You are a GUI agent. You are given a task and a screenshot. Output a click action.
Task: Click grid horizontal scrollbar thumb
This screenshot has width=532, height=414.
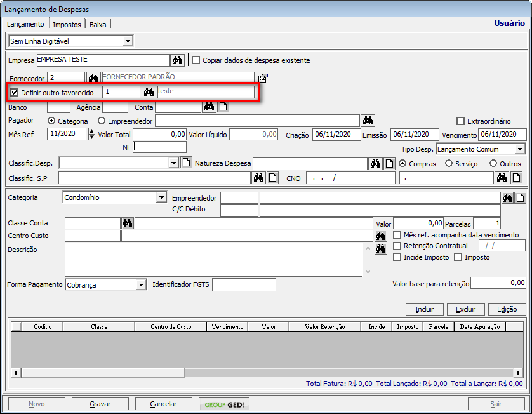103,373
